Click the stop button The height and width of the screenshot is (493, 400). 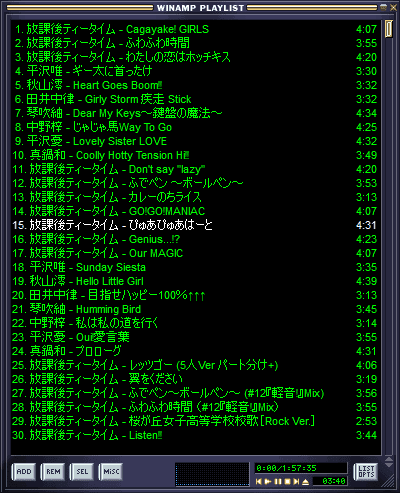pyautogui.click(x=287, y=481)
